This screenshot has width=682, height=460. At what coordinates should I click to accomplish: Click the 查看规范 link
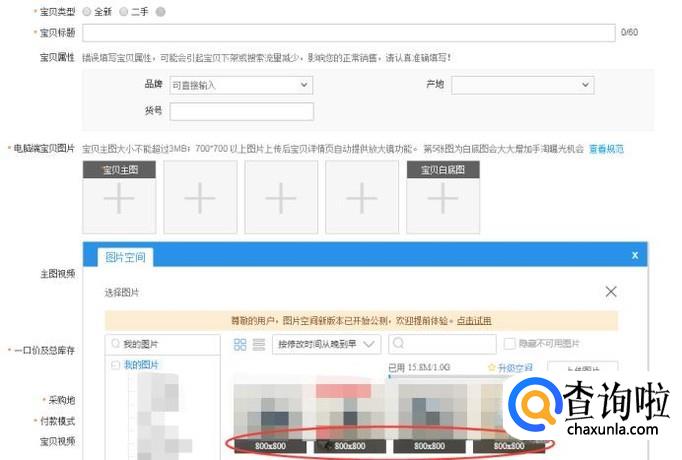click(606, 149)
